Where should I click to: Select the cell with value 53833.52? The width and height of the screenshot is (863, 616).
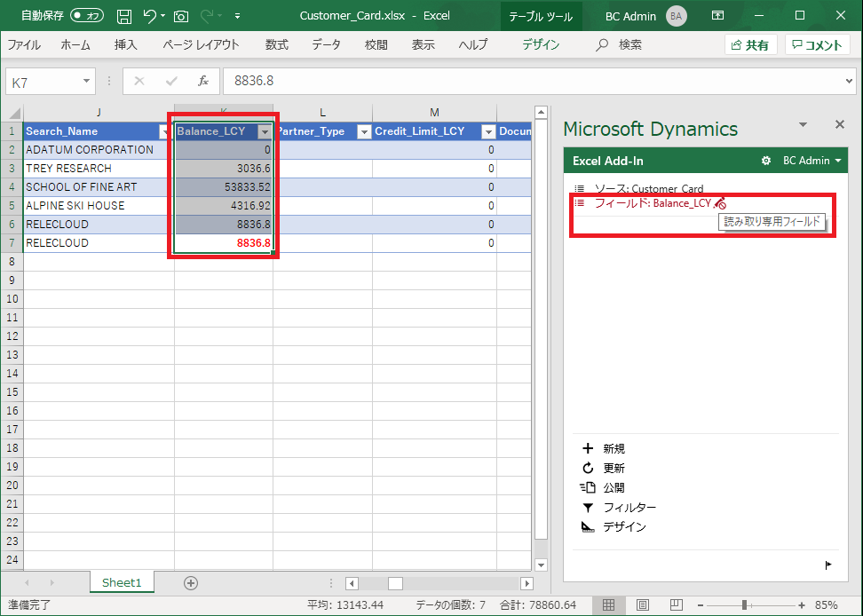coord(224,187)
